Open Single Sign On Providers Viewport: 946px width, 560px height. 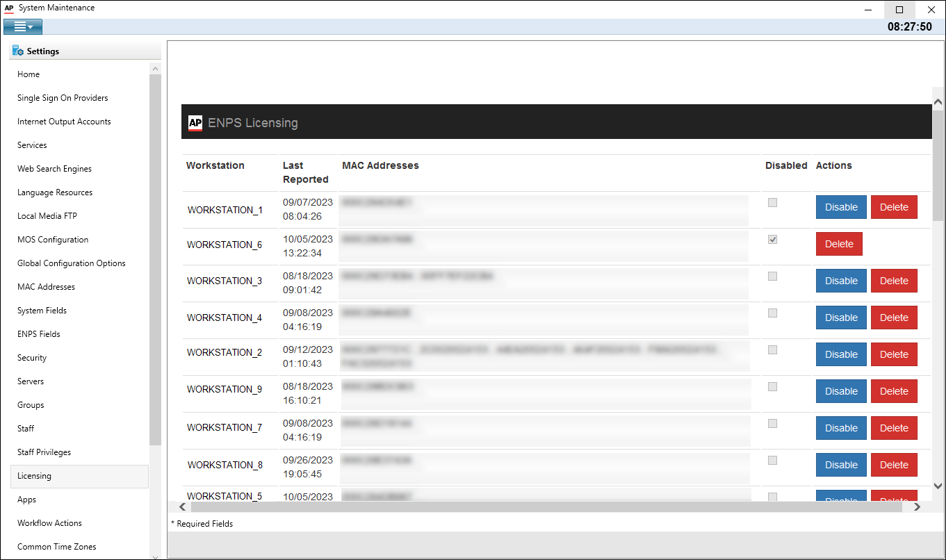[63, 98]
